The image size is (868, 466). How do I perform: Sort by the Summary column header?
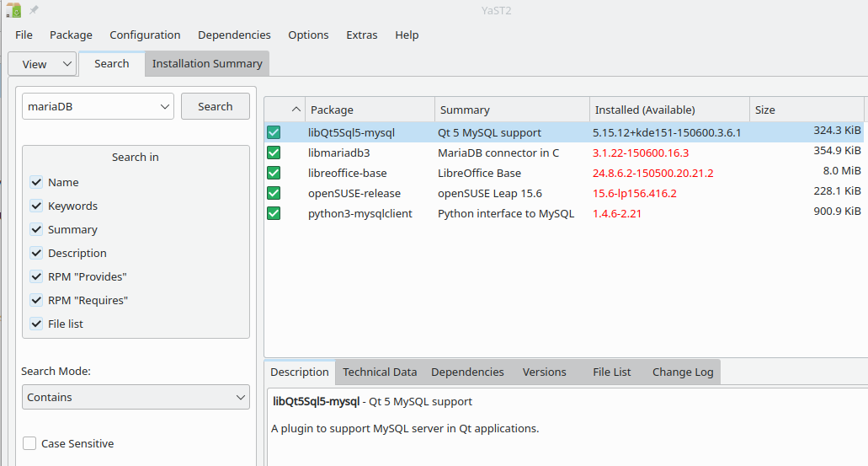[x=512, y=110]
